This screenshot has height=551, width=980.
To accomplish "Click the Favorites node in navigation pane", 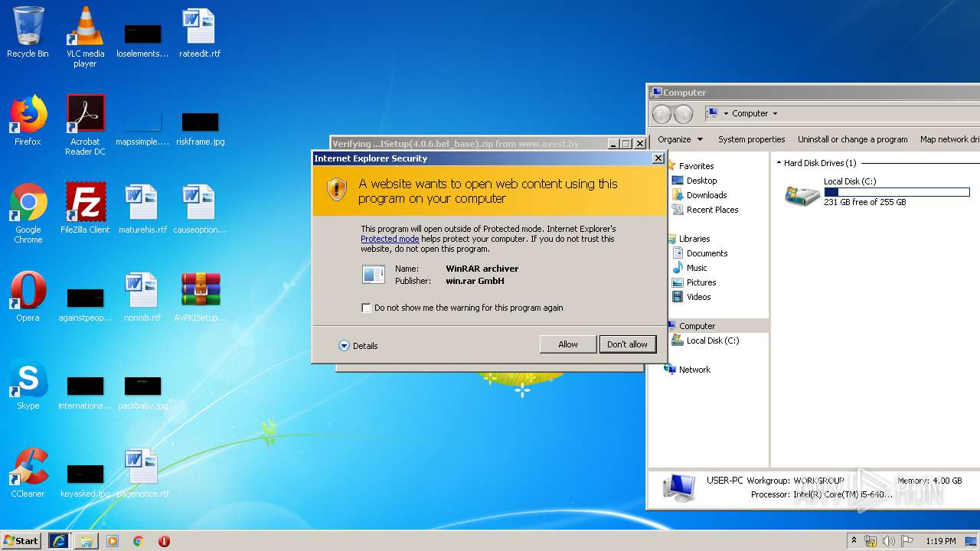I will [696, 166].
